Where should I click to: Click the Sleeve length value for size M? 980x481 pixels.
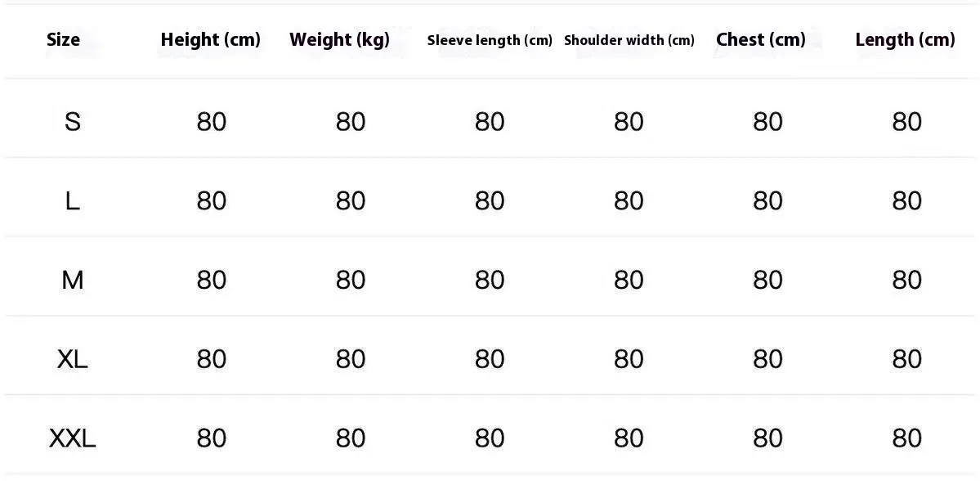[x=490, y=281]
